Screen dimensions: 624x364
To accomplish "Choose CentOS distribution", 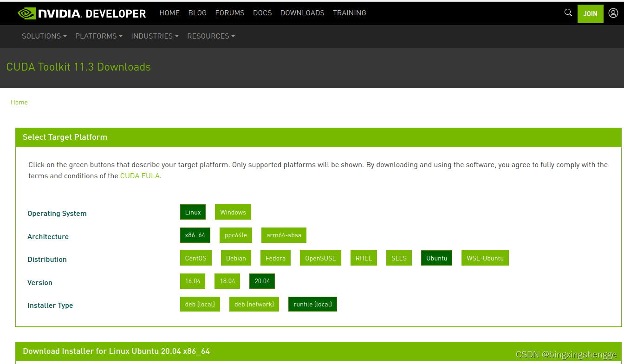I will click(196, 258).
